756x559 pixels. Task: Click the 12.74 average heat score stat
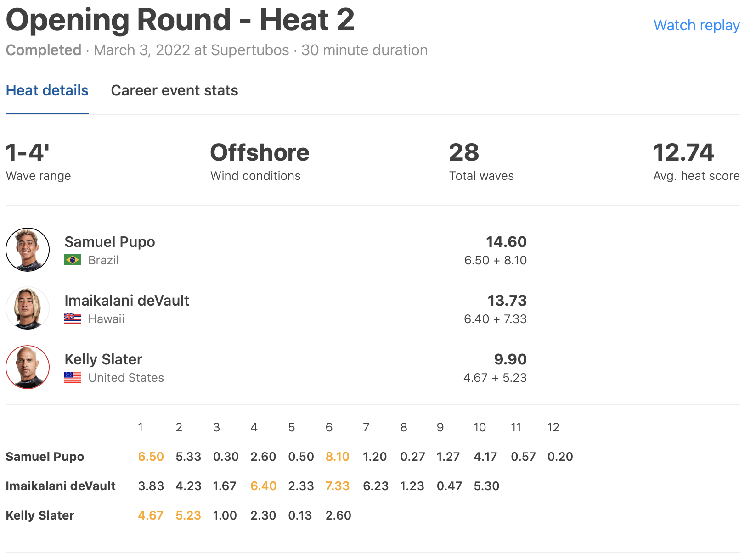tap(683, 153)
